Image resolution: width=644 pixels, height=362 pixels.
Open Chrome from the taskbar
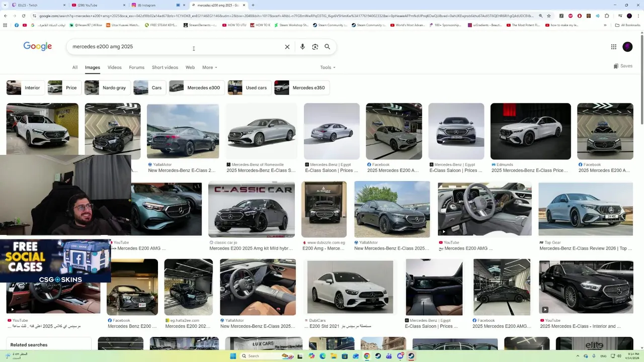367,356
